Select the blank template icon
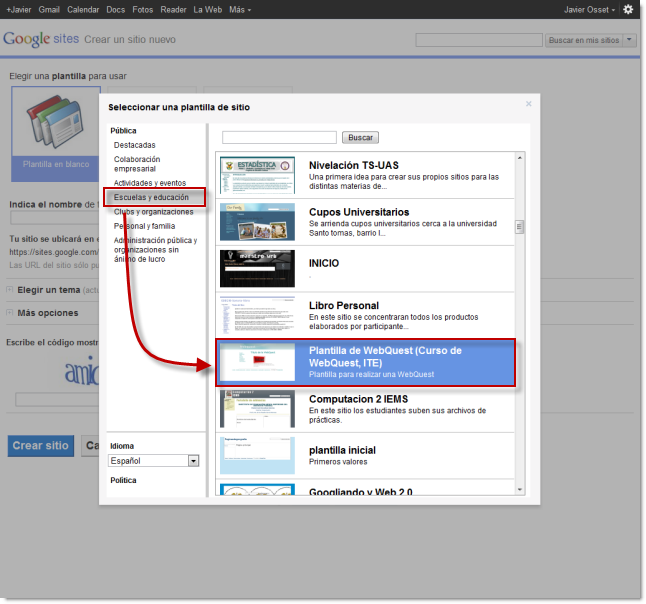The image size is (646, 604). coord(56,122)
